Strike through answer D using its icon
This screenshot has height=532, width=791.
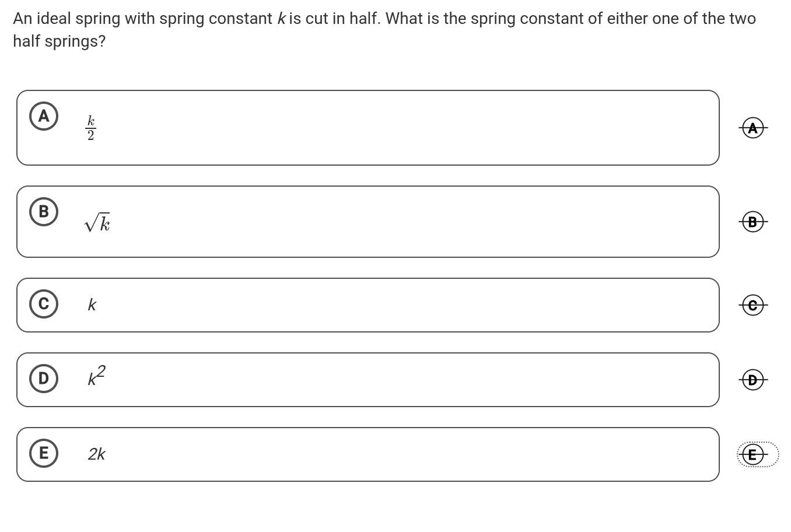pos(752,380)
